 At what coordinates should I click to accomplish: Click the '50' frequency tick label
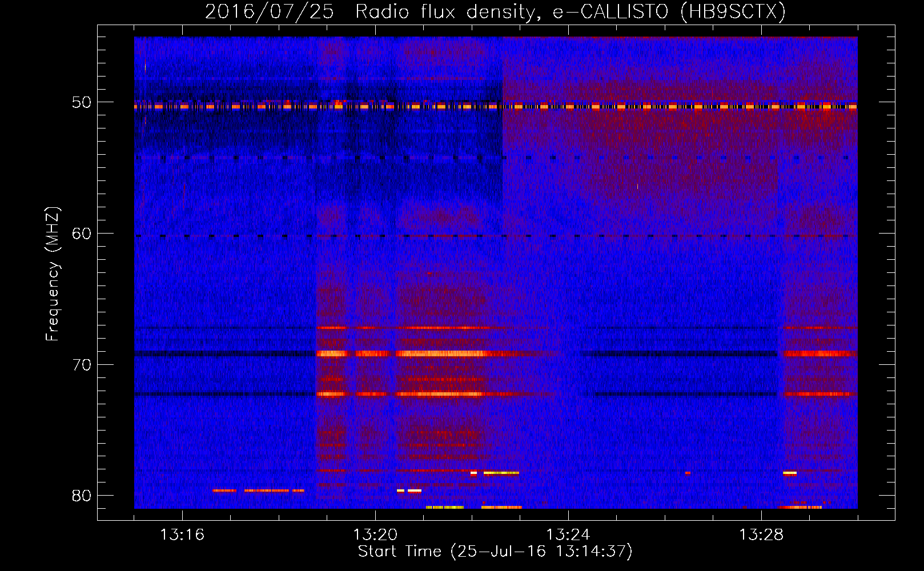click(81, 102)
